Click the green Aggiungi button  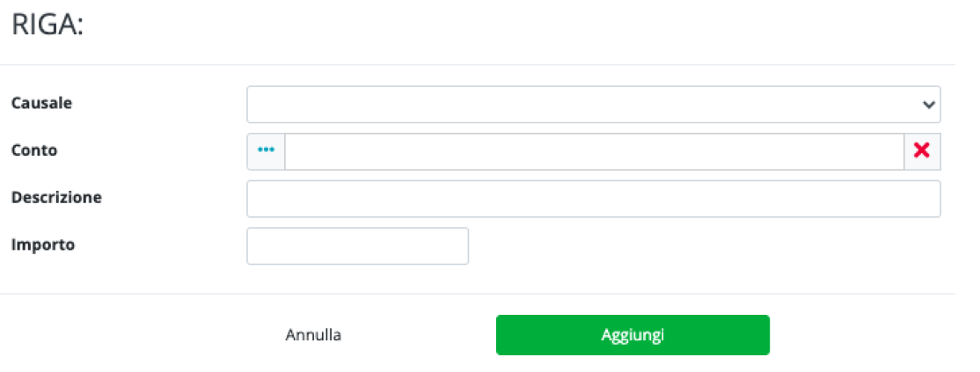[x=633, y=335]
